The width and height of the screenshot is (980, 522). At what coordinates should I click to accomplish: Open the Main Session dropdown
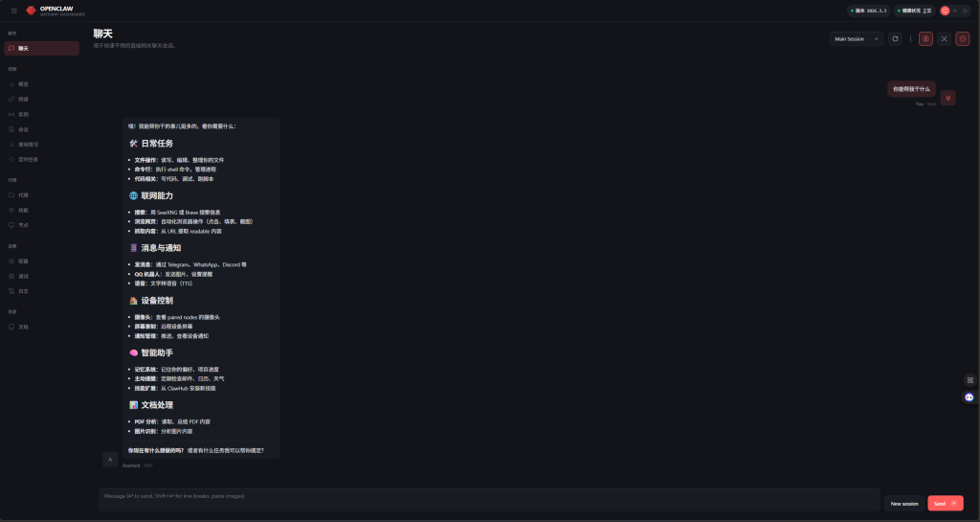855,39
